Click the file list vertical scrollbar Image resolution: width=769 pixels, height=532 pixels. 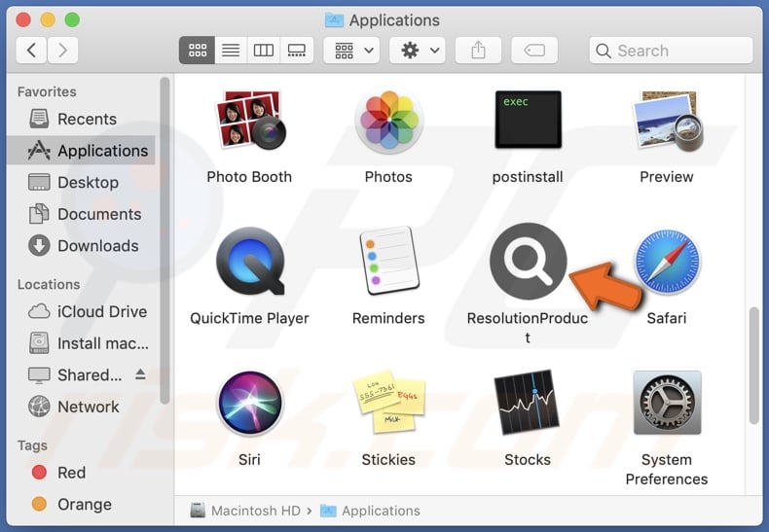click(753, 366)
